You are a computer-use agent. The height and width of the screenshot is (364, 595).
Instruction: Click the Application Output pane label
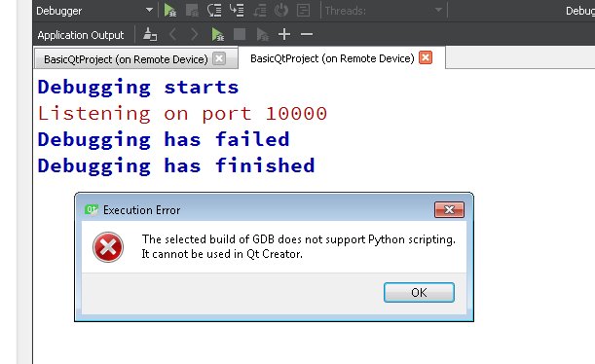click(81, 35)
